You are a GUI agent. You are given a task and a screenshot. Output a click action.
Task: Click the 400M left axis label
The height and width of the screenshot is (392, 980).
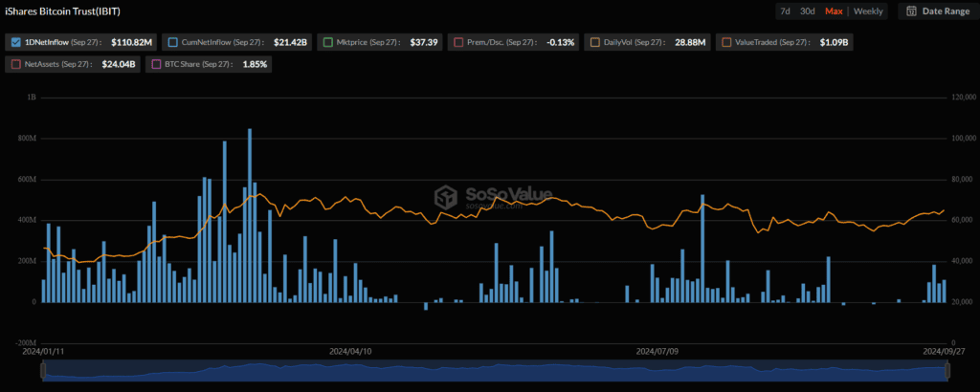(x=28, y=220)
